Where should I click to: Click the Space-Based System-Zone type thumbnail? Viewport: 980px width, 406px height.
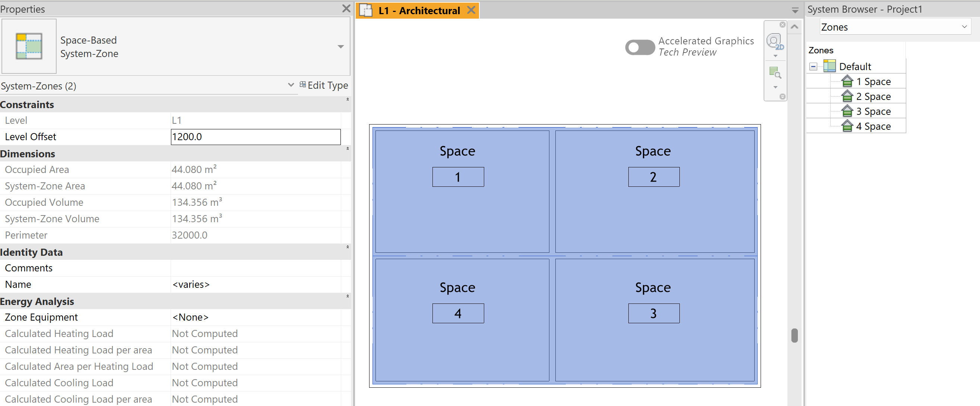29,46
